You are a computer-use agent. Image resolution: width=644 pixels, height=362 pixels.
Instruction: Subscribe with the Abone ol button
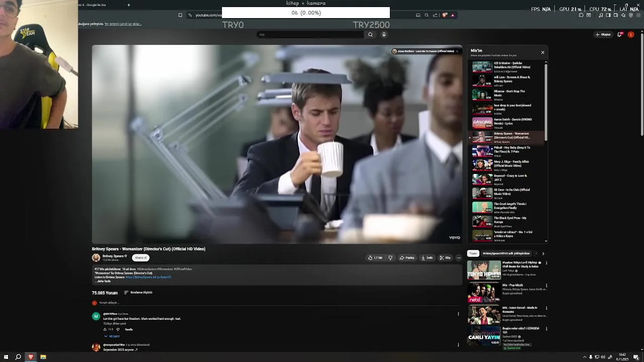(x=141, y=258)
